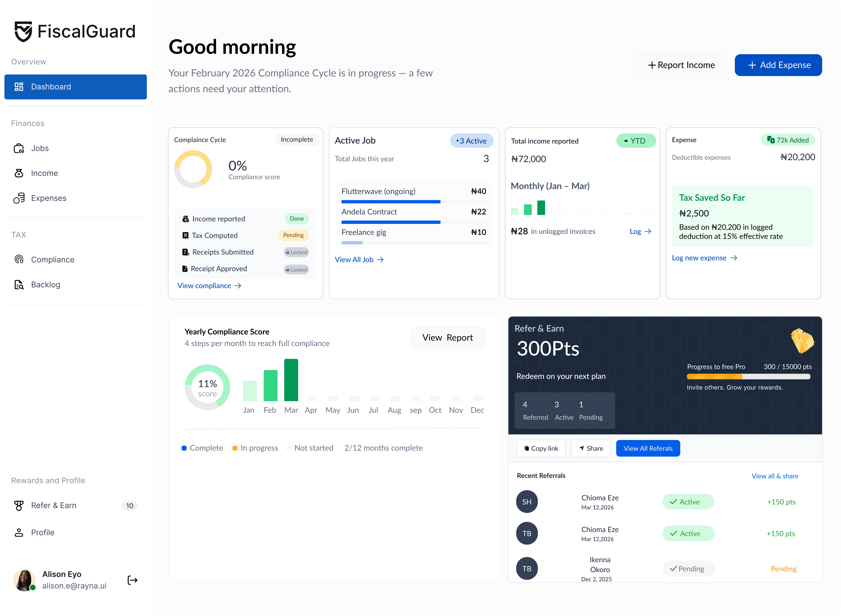Click the logout arrow icon
841x616 pixels.
click(x=132, y=580)
